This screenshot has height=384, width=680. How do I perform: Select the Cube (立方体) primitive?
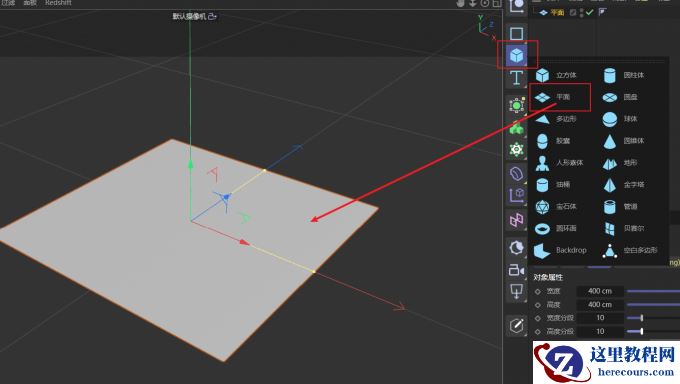(556, 75)
